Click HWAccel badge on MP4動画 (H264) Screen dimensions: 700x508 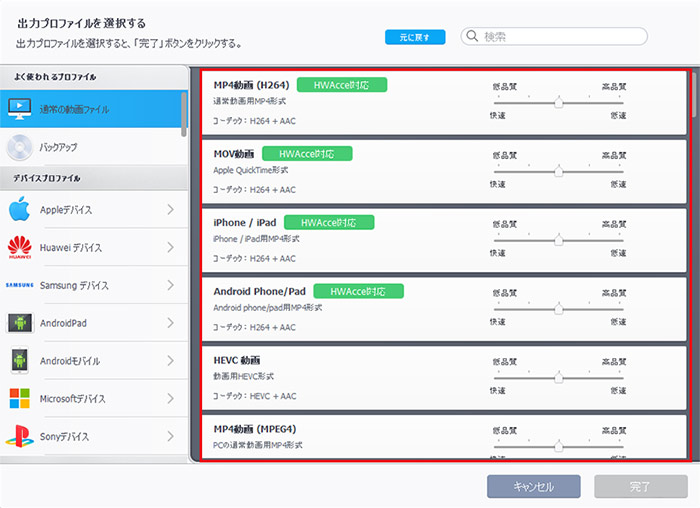[342, 85]
